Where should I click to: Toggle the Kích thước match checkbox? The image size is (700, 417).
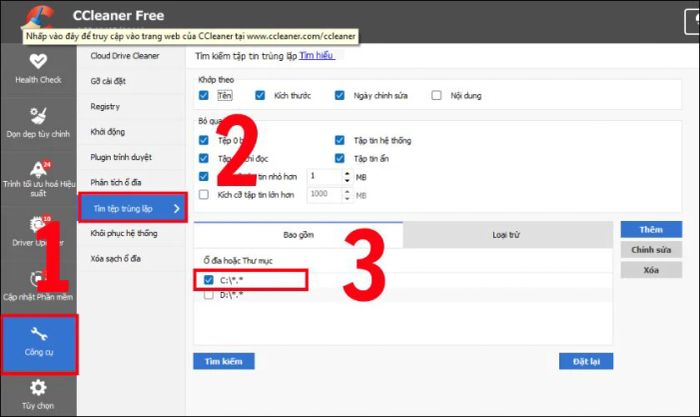click(260, 95)
